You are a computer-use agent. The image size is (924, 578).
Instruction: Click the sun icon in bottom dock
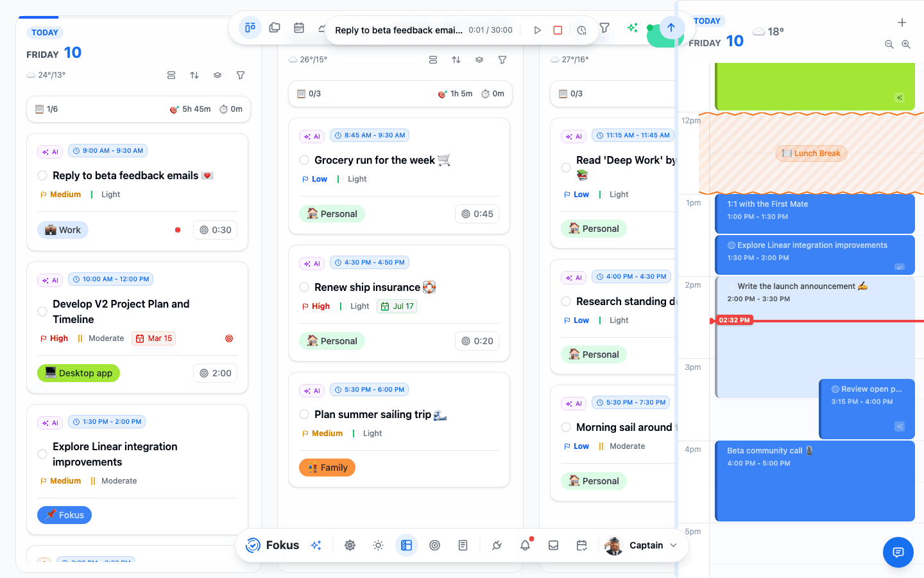point(378,545)
